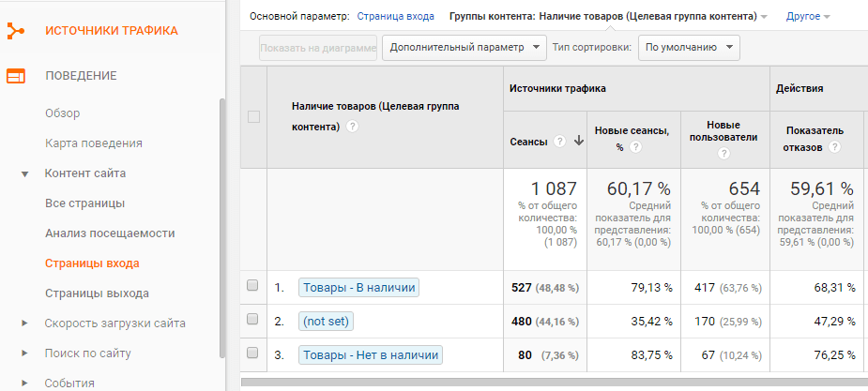Click the 68,31 % bounce rate cell
This screenshot has width=868, height=391.
(833, 288)
